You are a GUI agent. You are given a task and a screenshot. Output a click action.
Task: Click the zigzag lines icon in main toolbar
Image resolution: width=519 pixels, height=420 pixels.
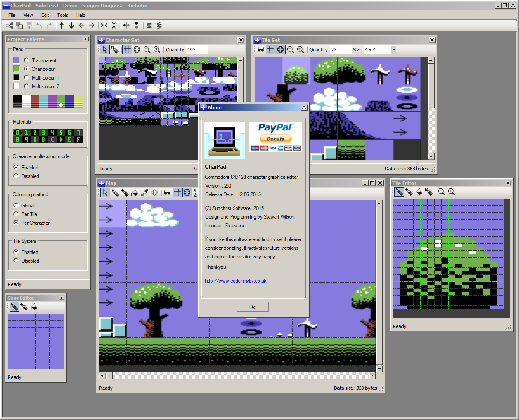159,25
